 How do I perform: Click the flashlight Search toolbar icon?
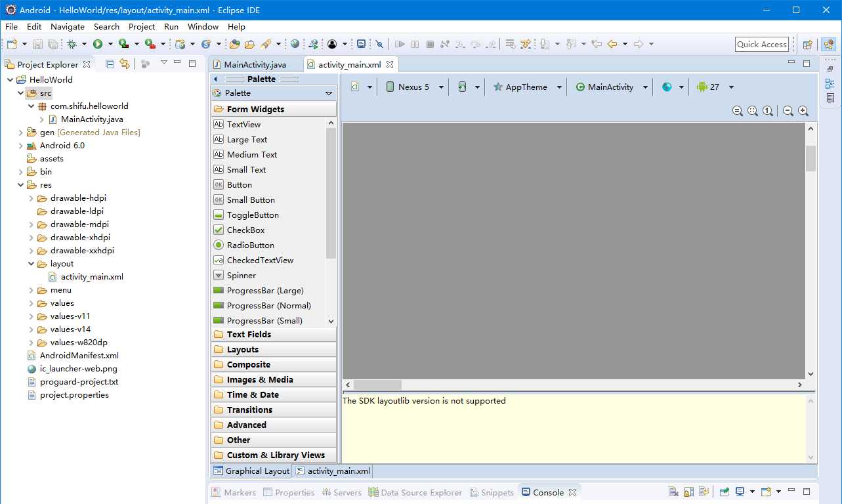(x=266, y=44)
